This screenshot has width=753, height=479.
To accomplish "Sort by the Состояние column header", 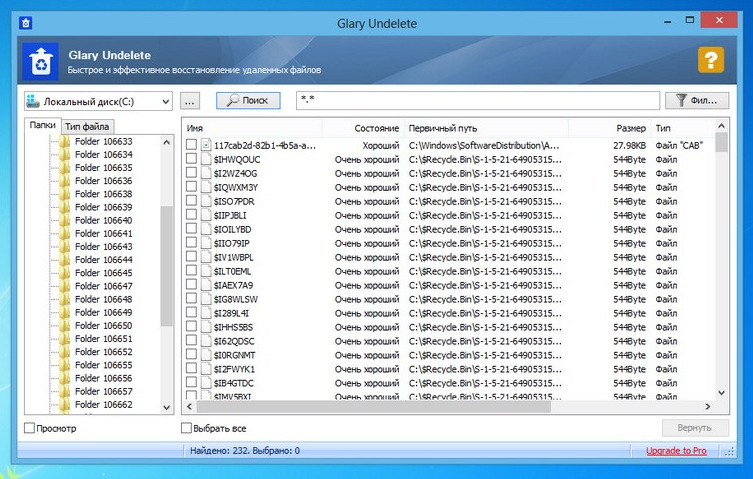I will click(363, 128).
